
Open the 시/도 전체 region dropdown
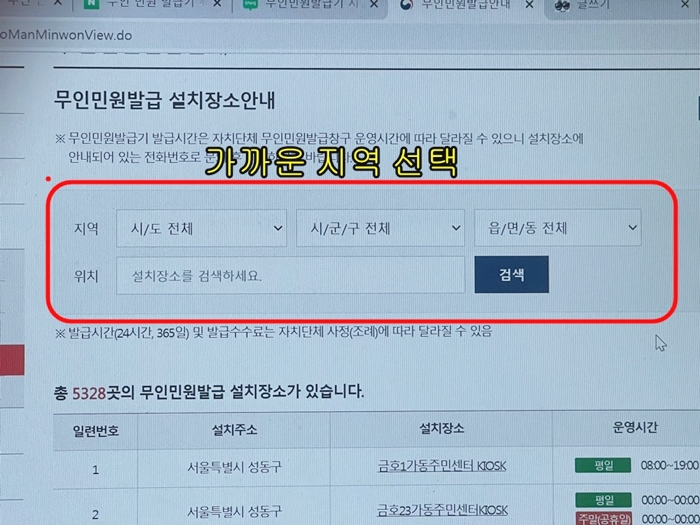(x=201, y=228)
